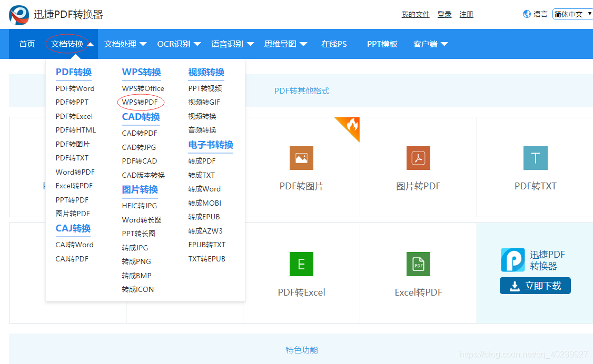Go to 首页 in navigation bar
The height and width of the screenshot is (364, 593).
point(27,44)
